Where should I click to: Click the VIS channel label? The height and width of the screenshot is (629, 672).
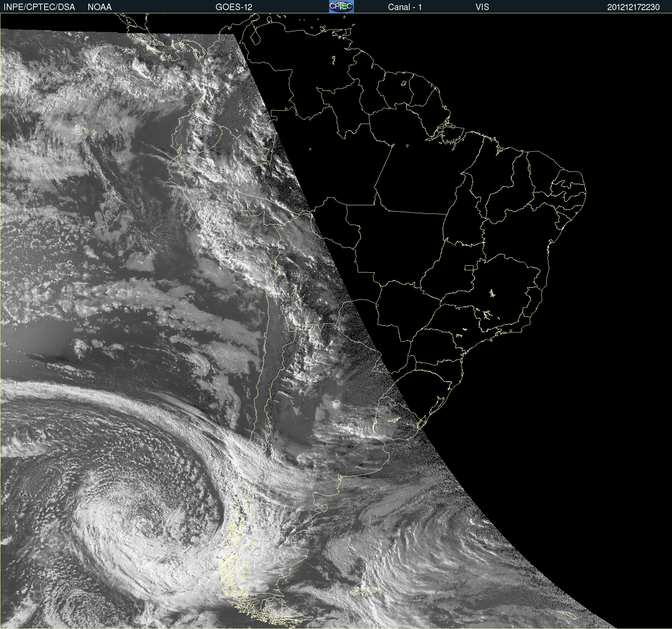[x=482, y=7]
